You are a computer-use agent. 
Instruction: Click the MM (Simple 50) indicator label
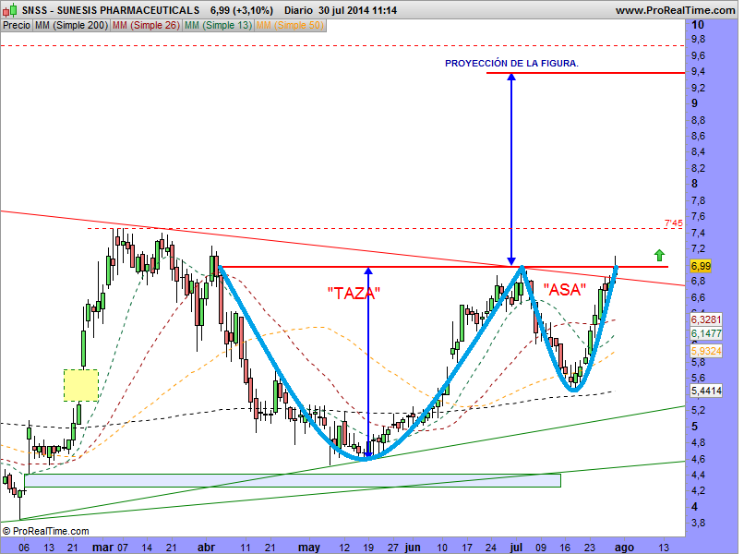point(290,25)
